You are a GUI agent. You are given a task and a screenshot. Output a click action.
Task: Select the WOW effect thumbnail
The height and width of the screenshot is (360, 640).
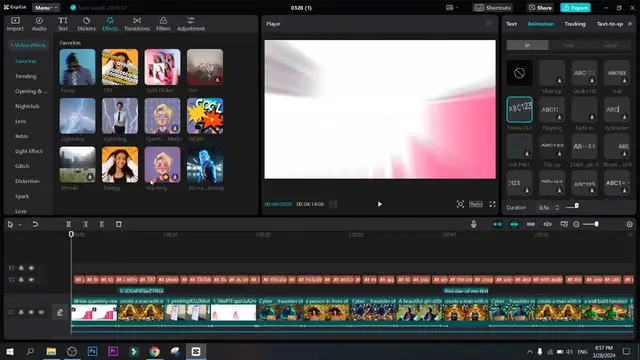pyautogui.click(x=205, y=116)
